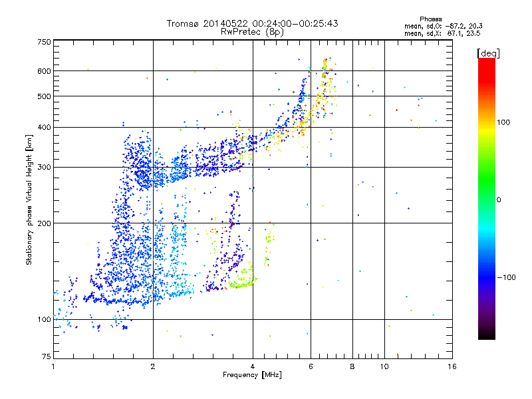This screenshot has width=532, height=399.
Task: Click the 'mean, sd,O: -87.2, 20.3' line
Action: pyautogui.click(x=443, y=26)
